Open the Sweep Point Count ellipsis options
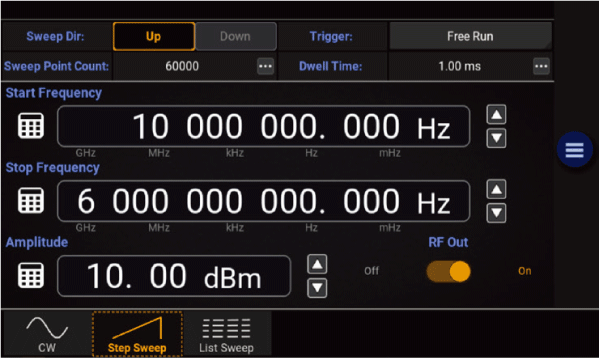Screen dimensions: 600x361 266,66
